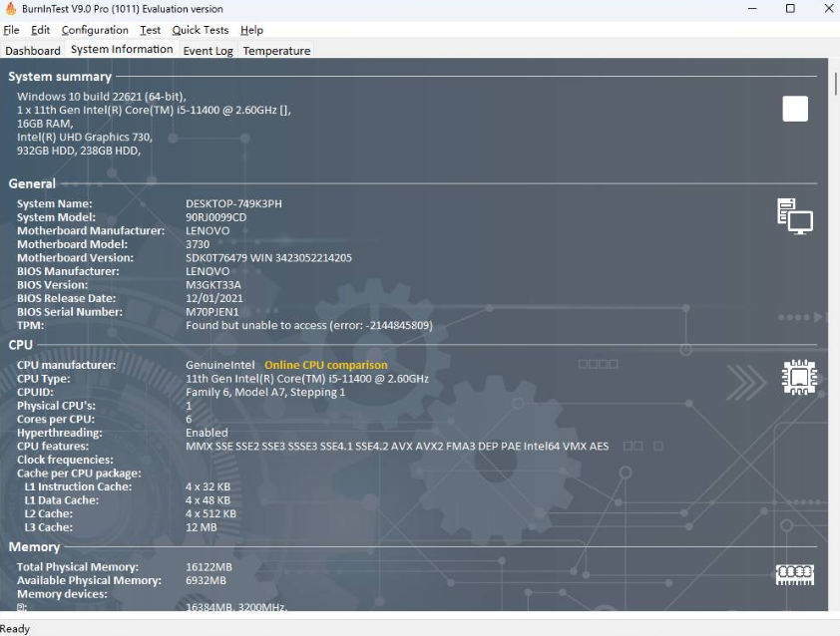Follow the Online CPU comparison link
The height and width of the screenshot is (636, 840).
click(x=325, y=365)
